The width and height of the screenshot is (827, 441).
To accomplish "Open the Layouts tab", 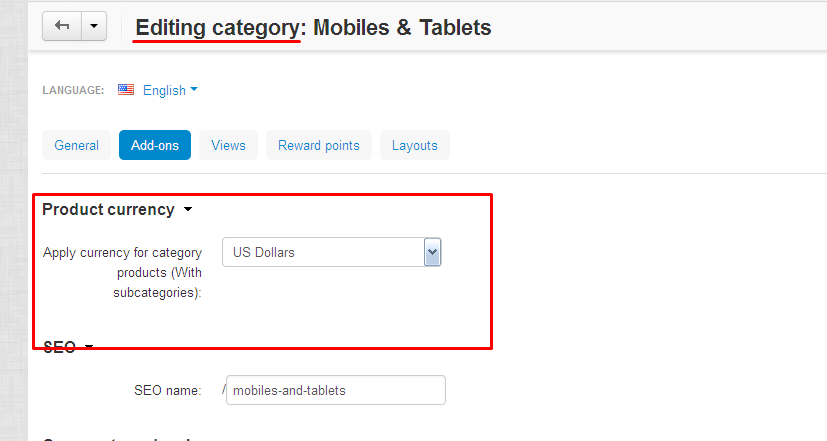I will (x=415, y=145).
